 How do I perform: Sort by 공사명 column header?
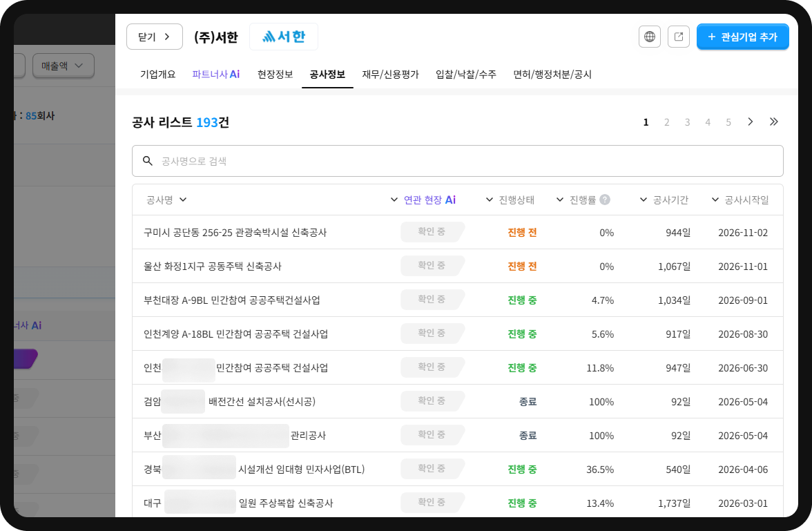tap(166, 200)
